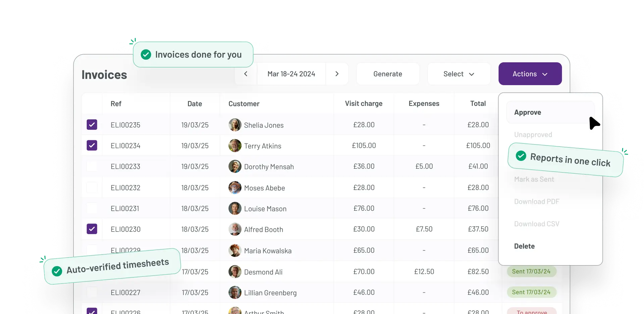Click Shelia Jones's avatar photo

235,125
